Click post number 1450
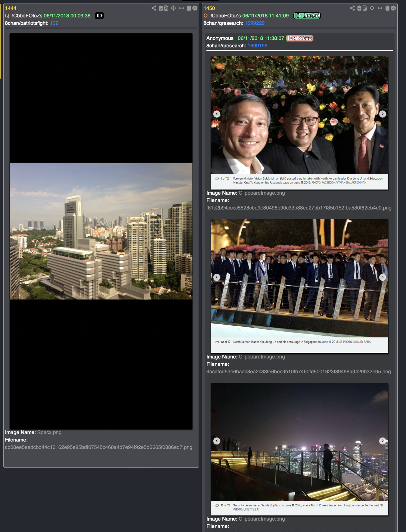 coord(209,8)
